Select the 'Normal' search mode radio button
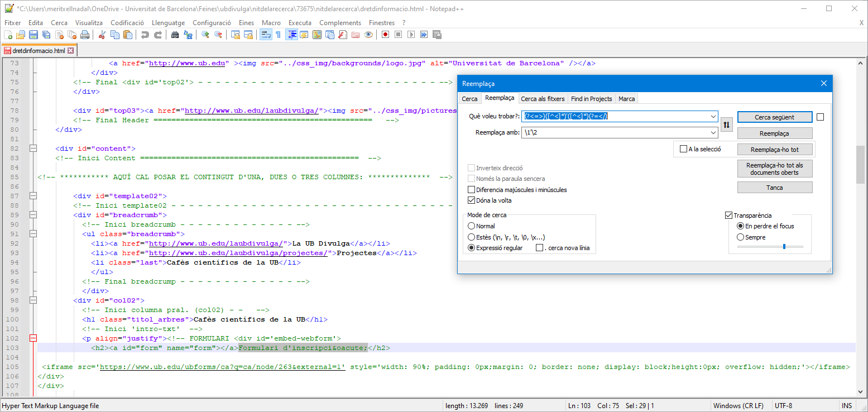 tap(472, 226)
